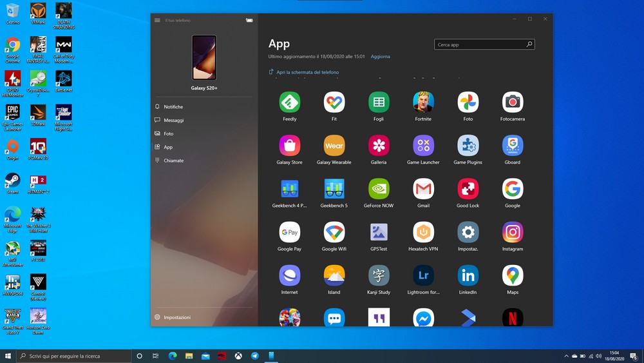
Task: Open Google Wifi app
Action: point(334,232)
